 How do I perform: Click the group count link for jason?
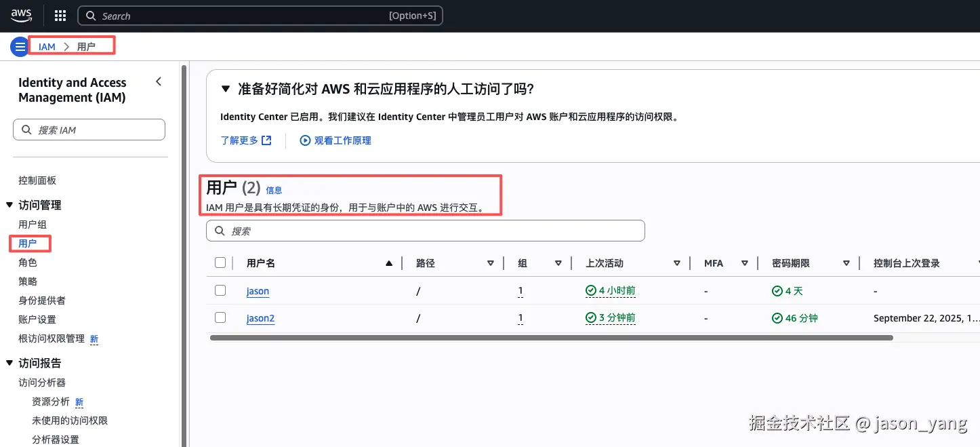[520, 291]
